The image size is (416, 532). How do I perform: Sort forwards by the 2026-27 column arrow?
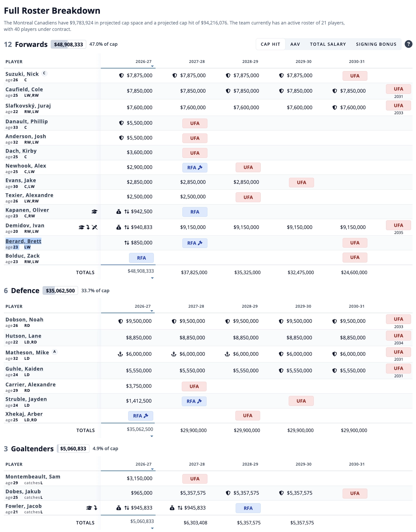152,66
